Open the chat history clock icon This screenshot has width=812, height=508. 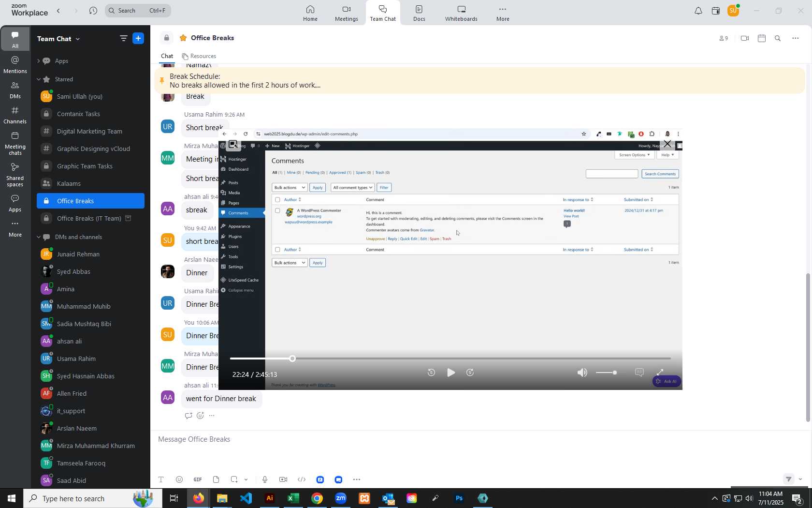point(93,11)
